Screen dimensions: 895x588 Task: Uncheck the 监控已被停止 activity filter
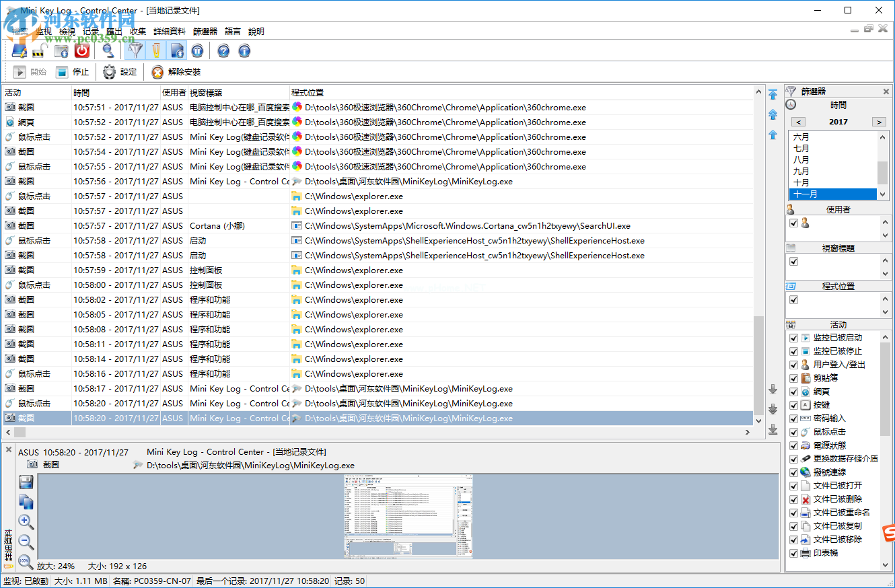(x=793, y=351)
